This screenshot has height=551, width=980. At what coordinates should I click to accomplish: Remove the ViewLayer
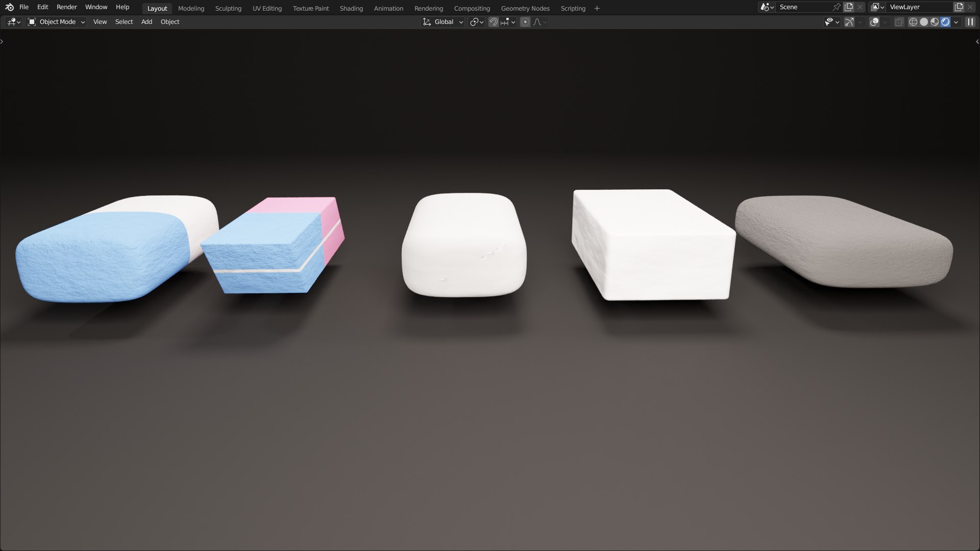pos(970,7)
